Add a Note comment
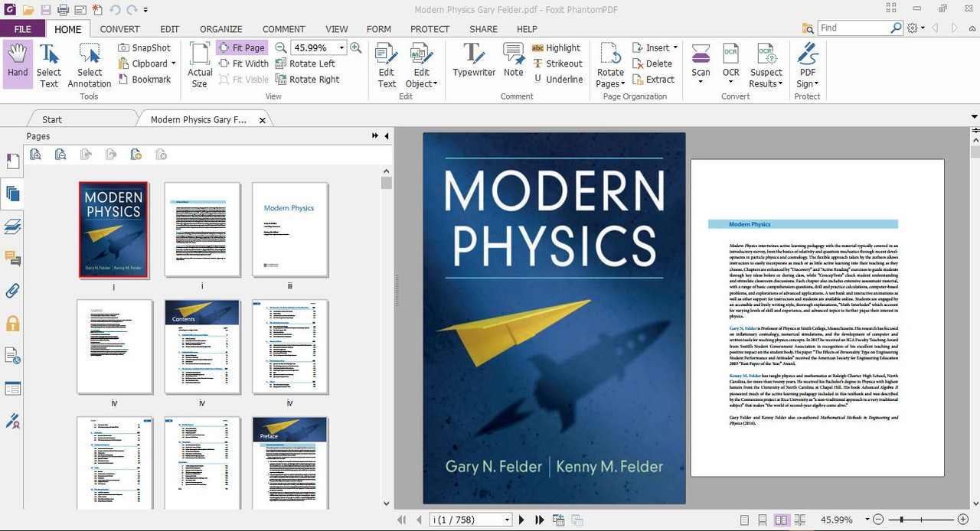Viewport: 980px width, 531px height. click(514, 60)
